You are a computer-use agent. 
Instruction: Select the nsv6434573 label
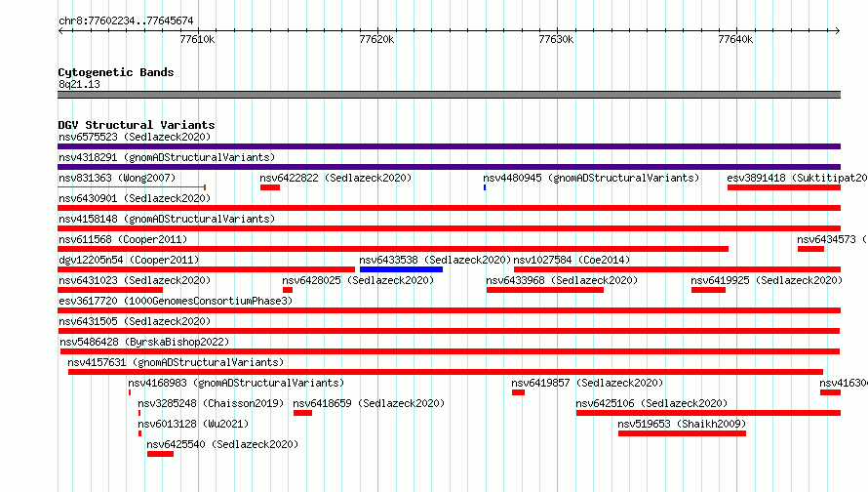832,239
